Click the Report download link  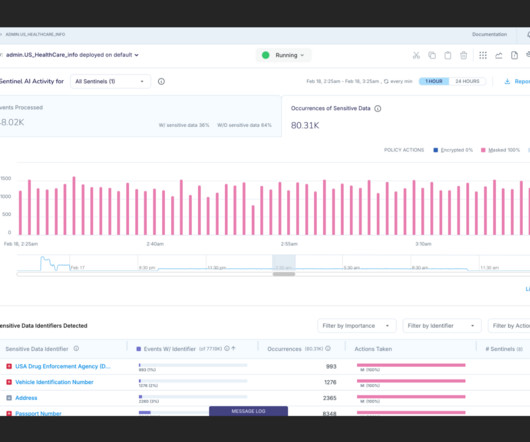coord(522,81)
